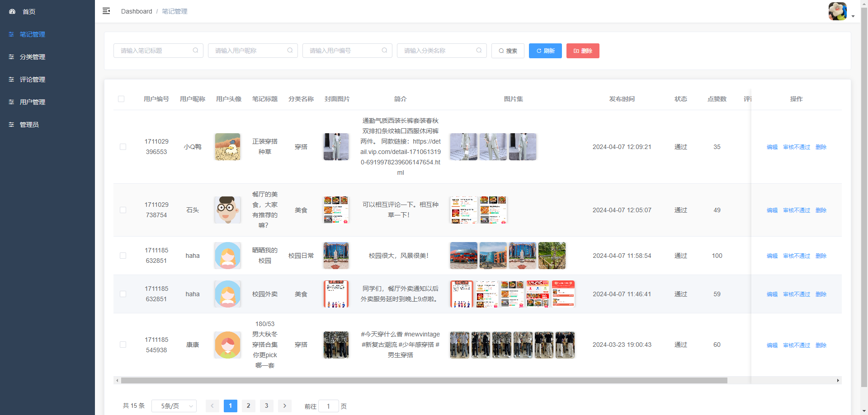Screen dimensions: 868x415
Task: Click the 笔记管理 breadcrumb item
Action: (175, 11)
